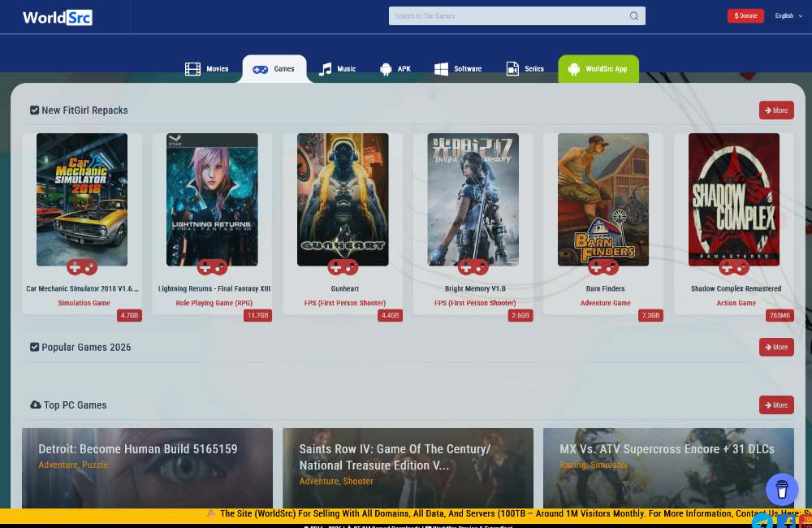Open Barn Finders title link
Image resolution: width=812 pixels, height=528 pixels.
(x=606, y=288)
